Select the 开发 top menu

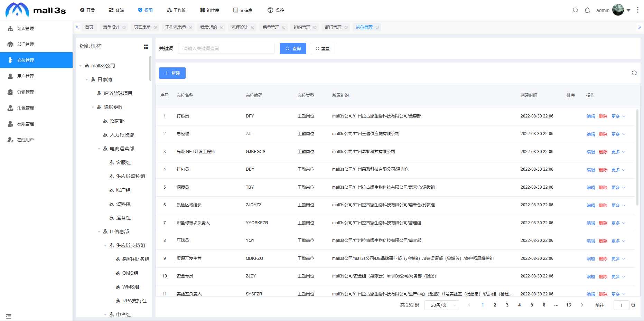point(87,10)
